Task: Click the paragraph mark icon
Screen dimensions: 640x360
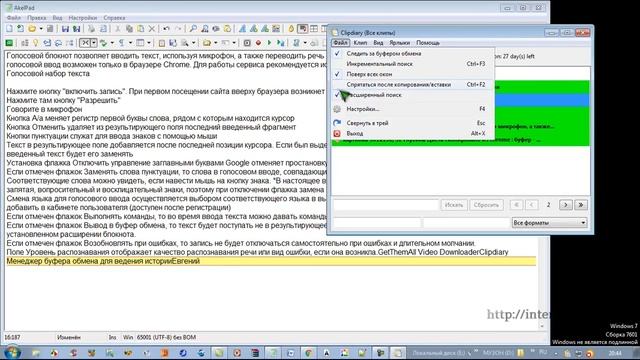Action: (122, 43)
